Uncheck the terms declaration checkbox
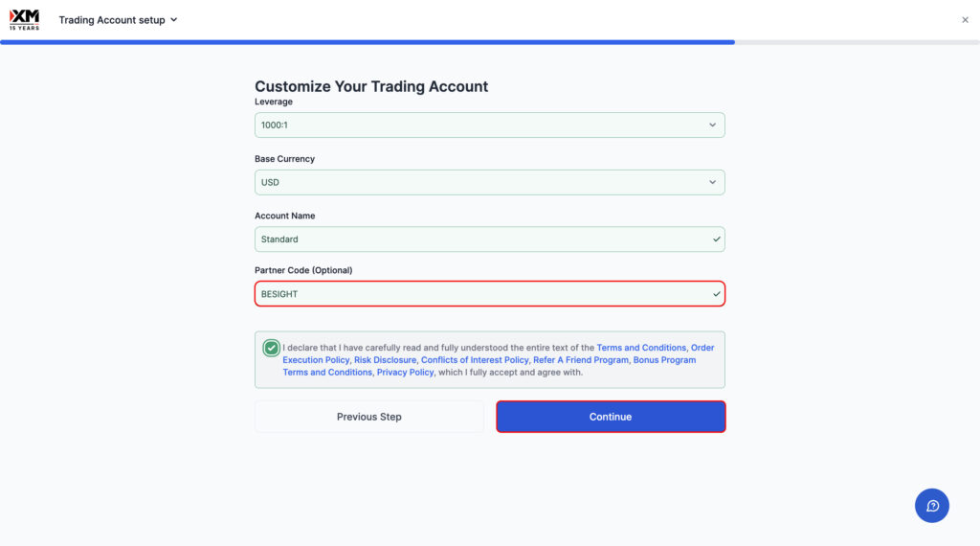The height and width of the screenshot is (546, 980). pos(271,348)
